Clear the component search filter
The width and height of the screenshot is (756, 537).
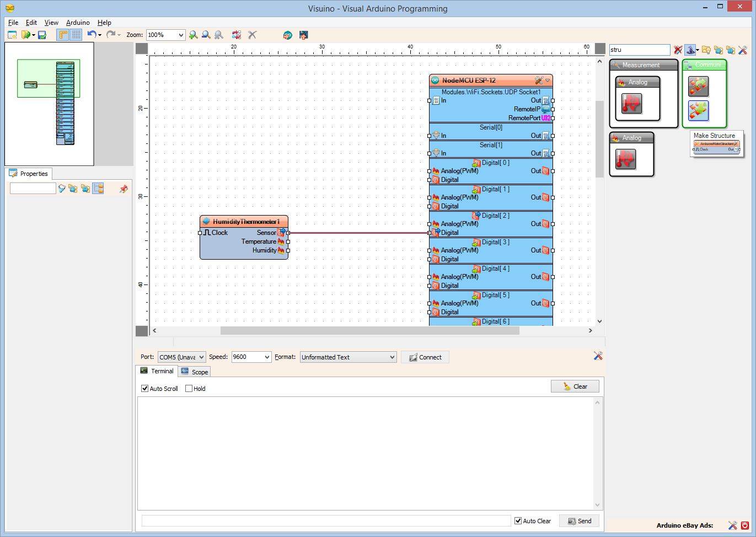click(678, 50)
